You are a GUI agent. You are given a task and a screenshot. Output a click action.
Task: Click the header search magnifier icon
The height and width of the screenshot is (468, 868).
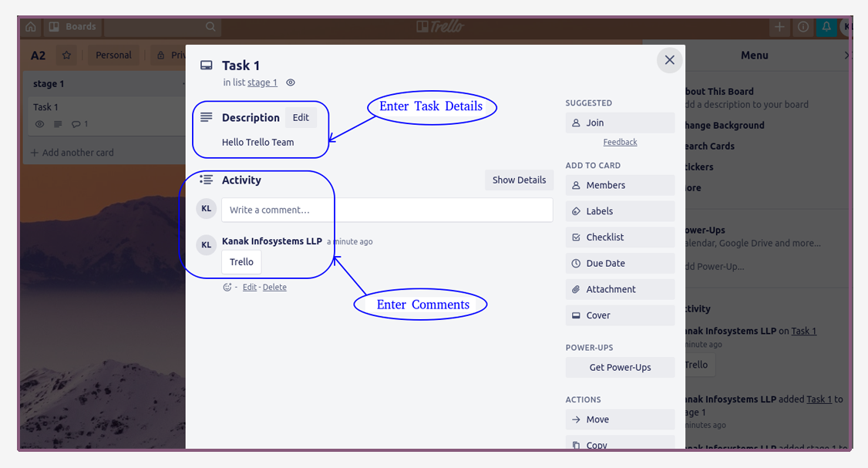tap(210, 26)
